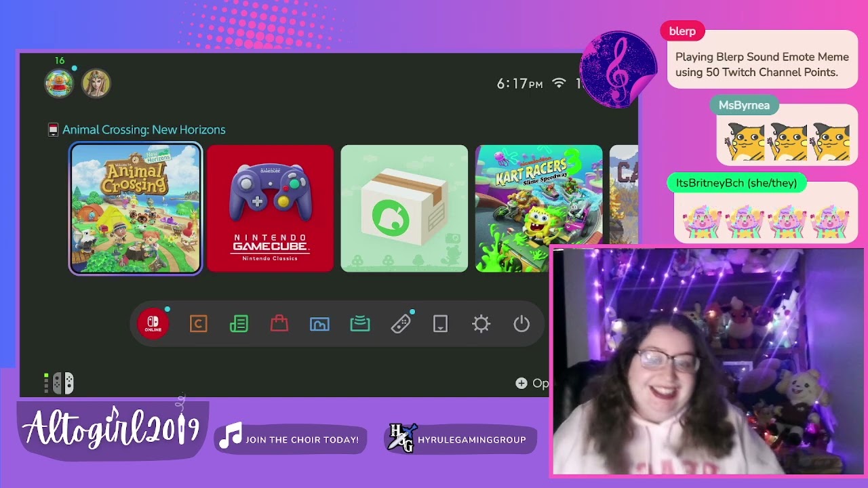Click the HyruleGamingGroup banner text
This screenshot has height=488, width=868.
point(472,440)
